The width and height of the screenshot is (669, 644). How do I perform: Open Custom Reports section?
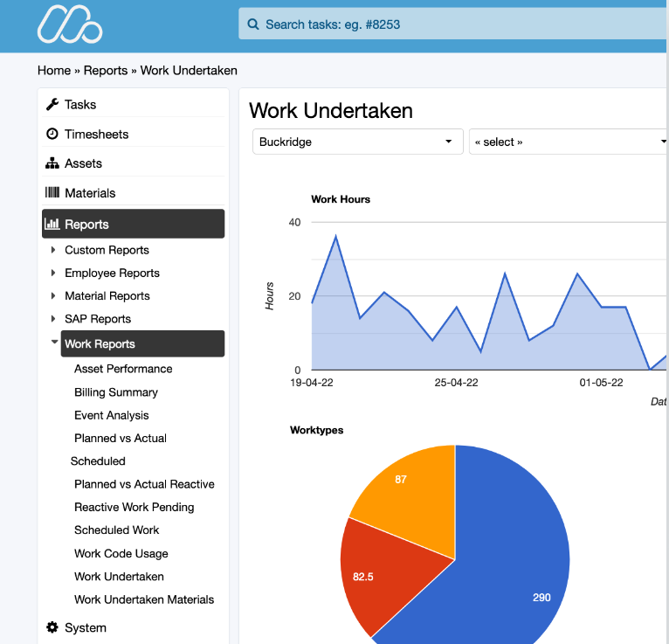[x=107, y=250]
